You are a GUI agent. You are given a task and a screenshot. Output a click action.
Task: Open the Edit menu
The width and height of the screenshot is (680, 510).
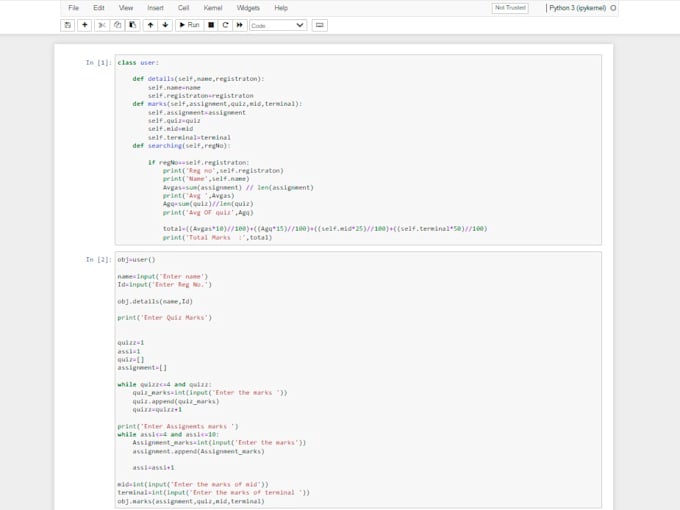[98, 8]
